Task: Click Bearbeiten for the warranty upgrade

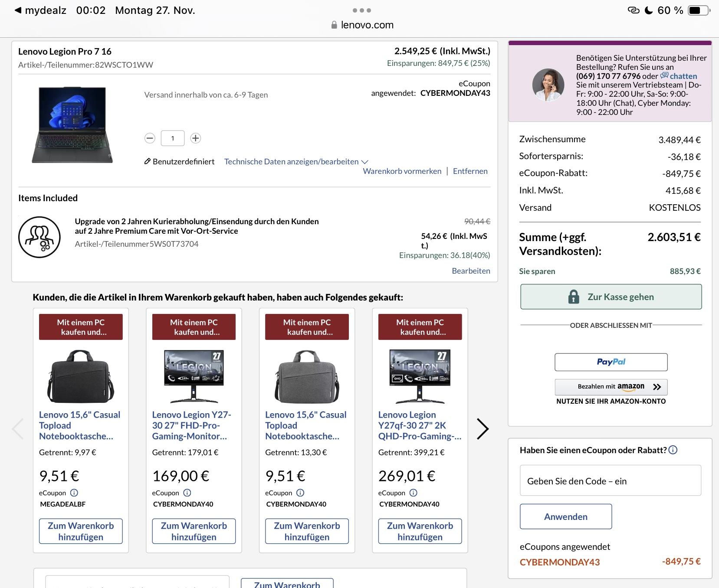Action: [471, 271]
